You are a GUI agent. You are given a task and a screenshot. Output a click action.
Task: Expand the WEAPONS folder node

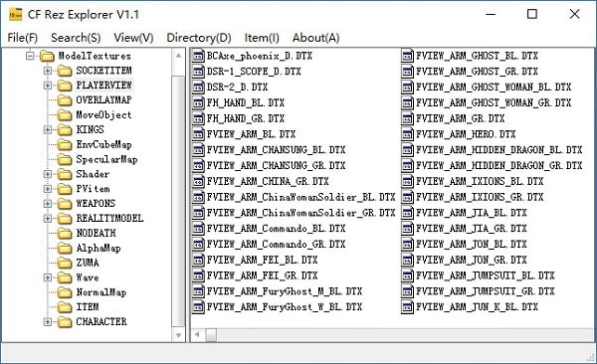[48, 204]
